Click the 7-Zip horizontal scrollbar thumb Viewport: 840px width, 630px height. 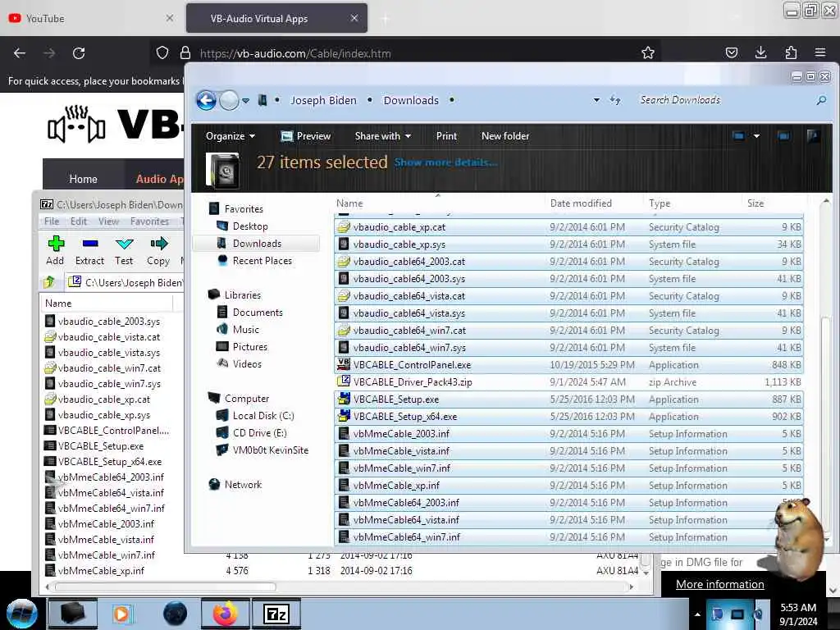click(165, 587)
